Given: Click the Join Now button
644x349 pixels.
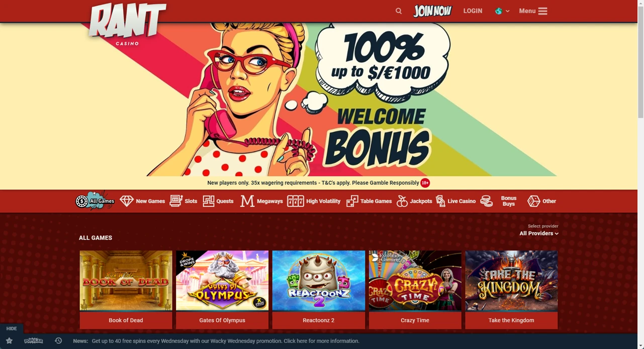Looking at the screenshot, I should pyautogui.click(x=433, y=11).
